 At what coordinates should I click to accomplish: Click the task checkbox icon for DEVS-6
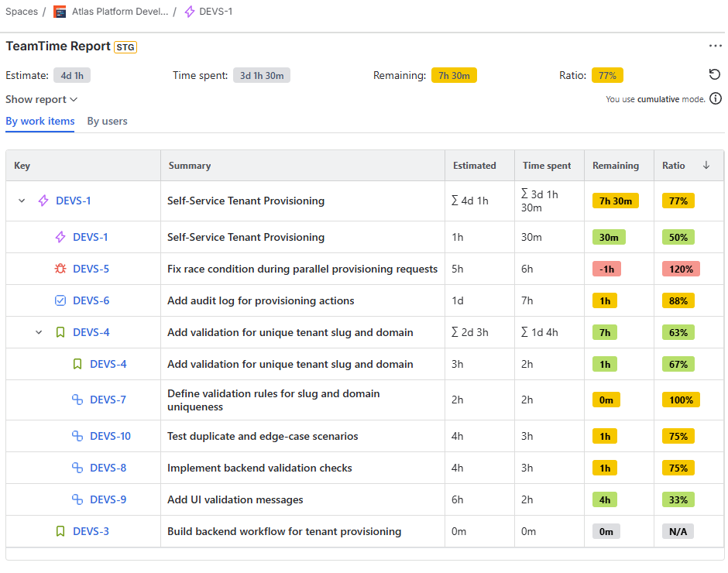point(60,300)
